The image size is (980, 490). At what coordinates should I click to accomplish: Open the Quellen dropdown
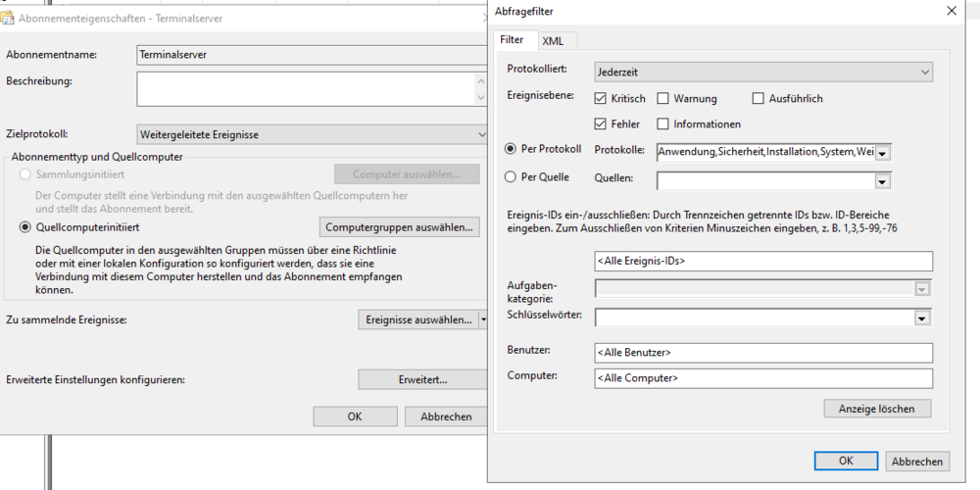882,181
